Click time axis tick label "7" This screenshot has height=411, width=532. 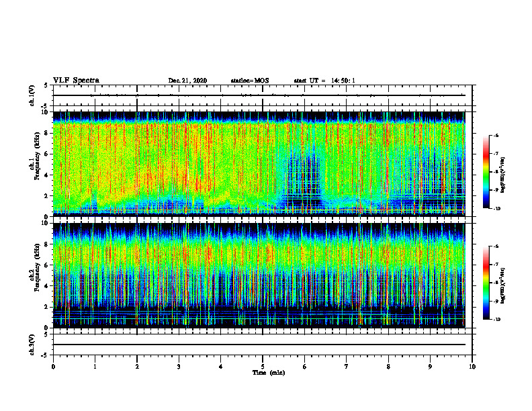pos(347,367)
